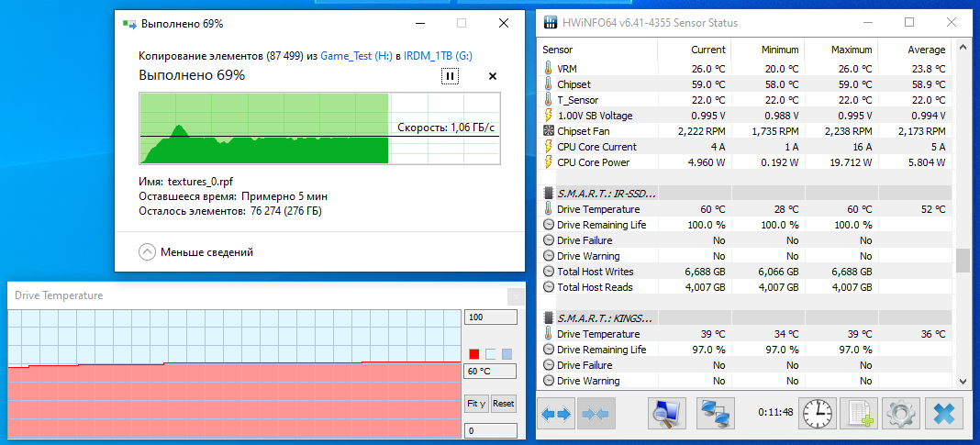Image resolution: width=980 pixels, height=445 pixels.
Task: Click the 0:11:48 elapsed time readout
Action: [775, 413]
